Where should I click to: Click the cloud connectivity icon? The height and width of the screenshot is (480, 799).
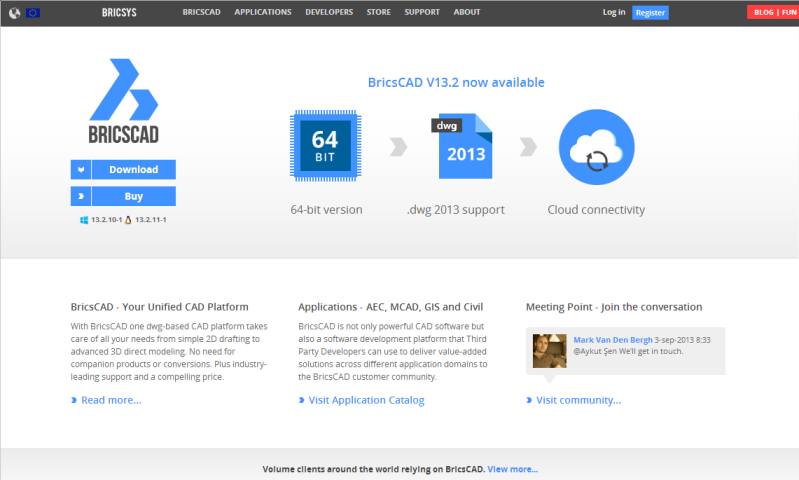(x=596, y=148)
